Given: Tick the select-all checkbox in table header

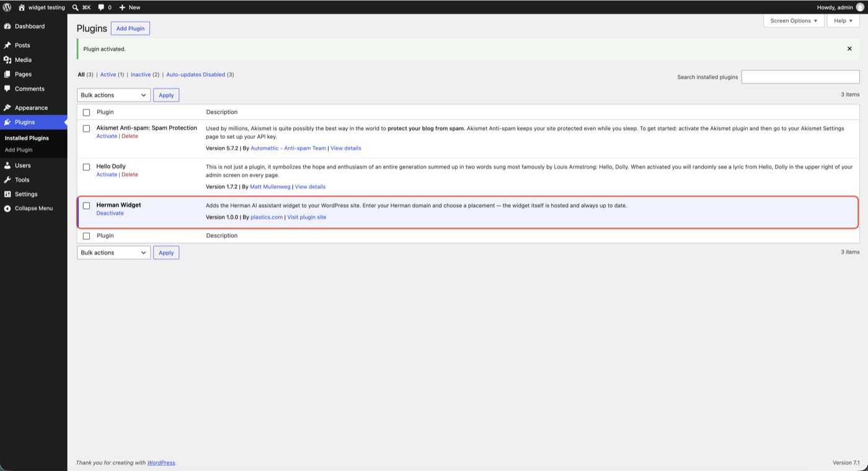Looking at the screenshot, I should [86, 112].
